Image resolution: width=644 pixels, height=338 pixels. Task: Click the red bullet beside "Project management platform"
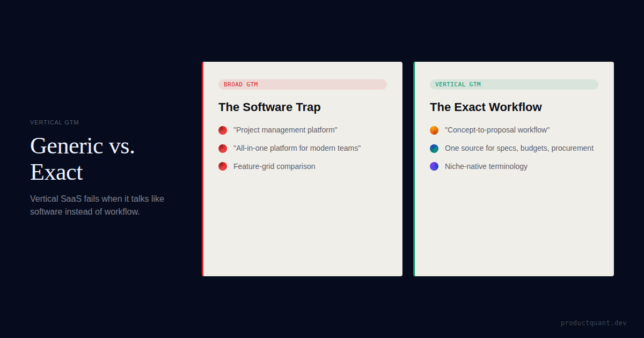(x=223, y=130)
